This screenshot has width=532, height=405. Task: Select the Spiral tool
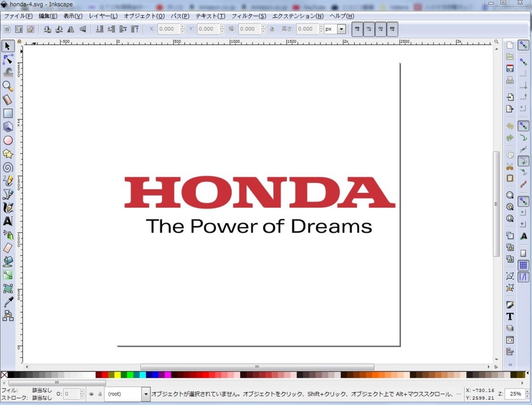(8, 167)
